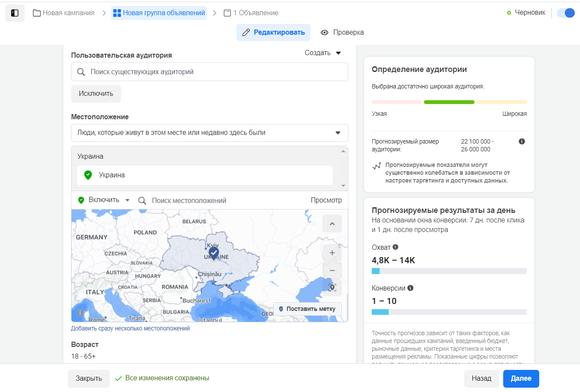580x392 pixels.
Task: Open Новая кампания breadcrumb
Action: (x=64, y=13)
